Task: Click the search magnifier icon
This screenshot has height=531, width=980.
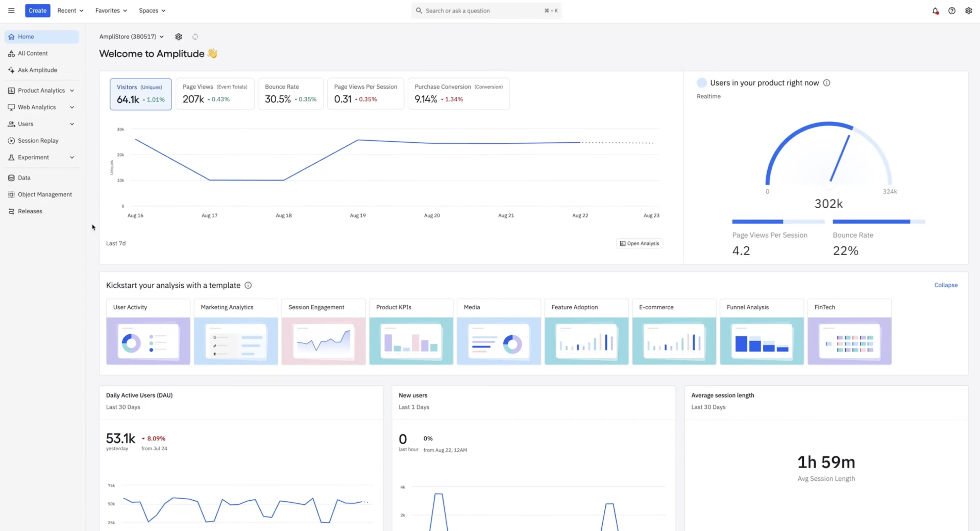Action: click(419, 11)
